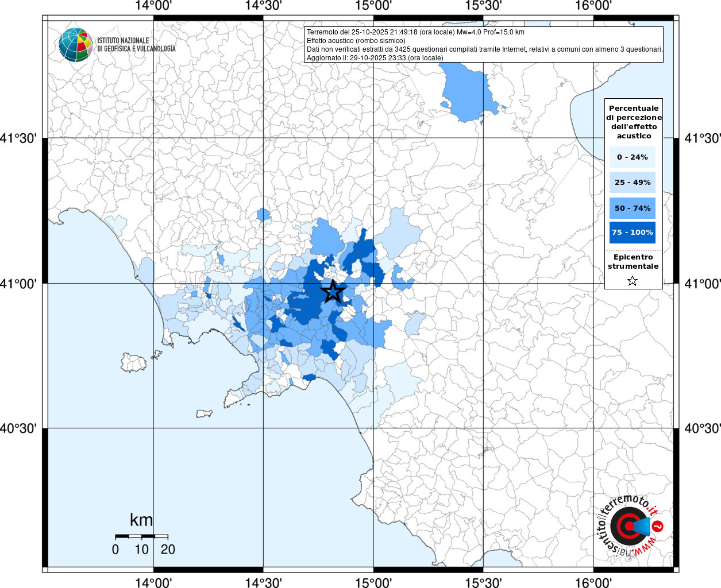Click the 'Terremoto del 25-10-2025' header line

[415, 32]
